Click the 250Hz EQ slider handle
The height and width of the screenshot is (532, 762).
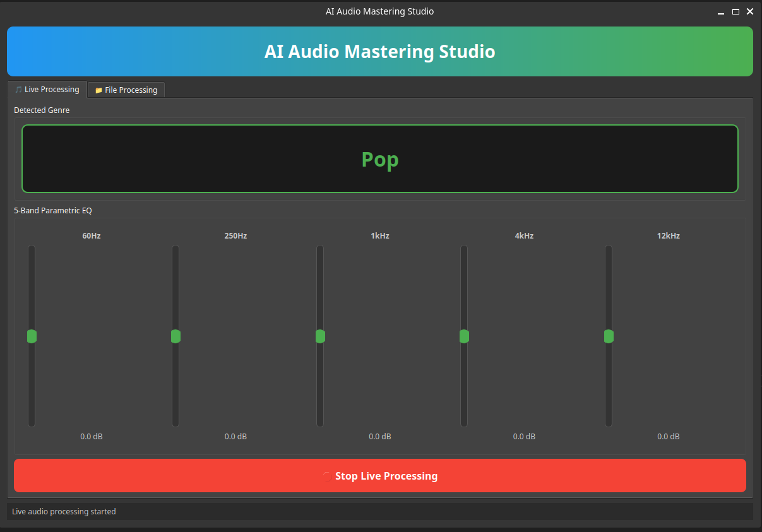click(x=176, y=336)
